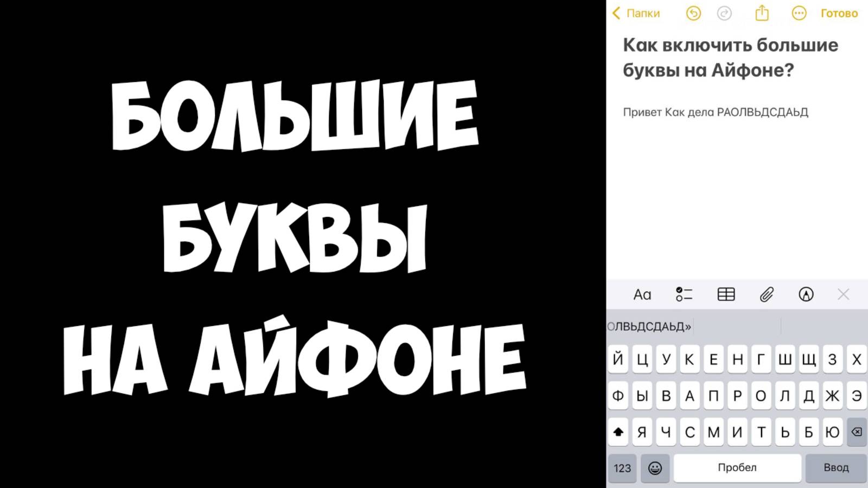Tap the redo arrow icon
This screenshot has height=488, width=868.
[x=724, y=13]
